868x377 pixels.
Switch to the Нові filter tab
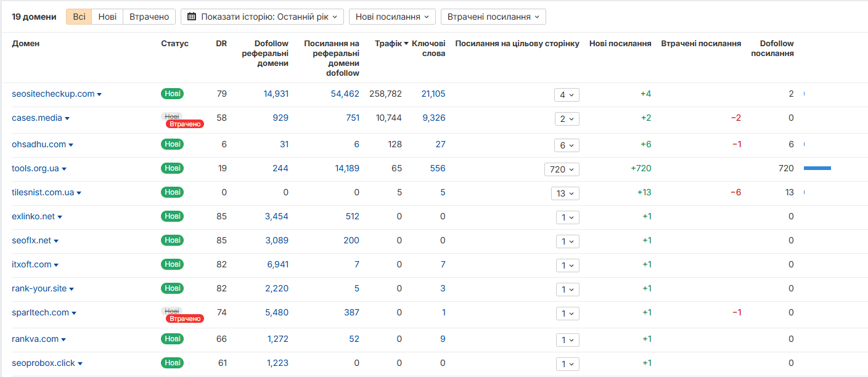click(107, 17)
